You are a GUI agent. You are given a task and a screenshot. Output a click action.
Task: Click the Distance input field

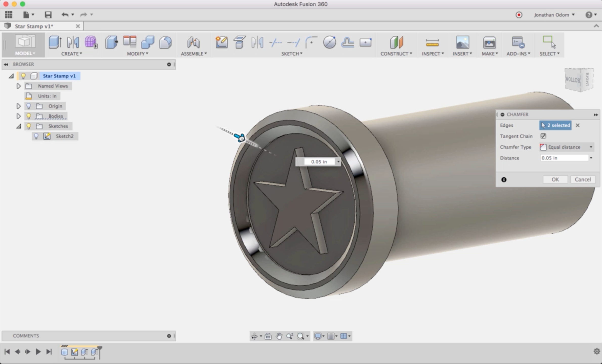click(564, 158)
